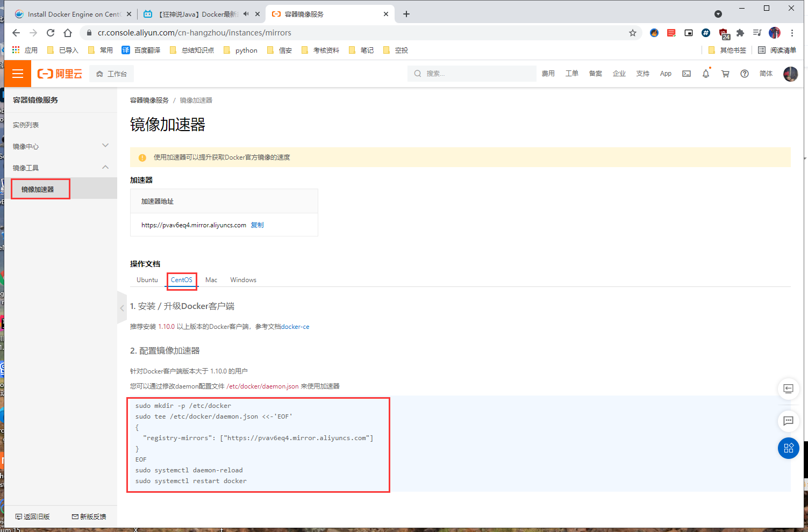Open the user avatar in the console header
This screenshot has width=808, height=532.
click(x=791, y=74)
